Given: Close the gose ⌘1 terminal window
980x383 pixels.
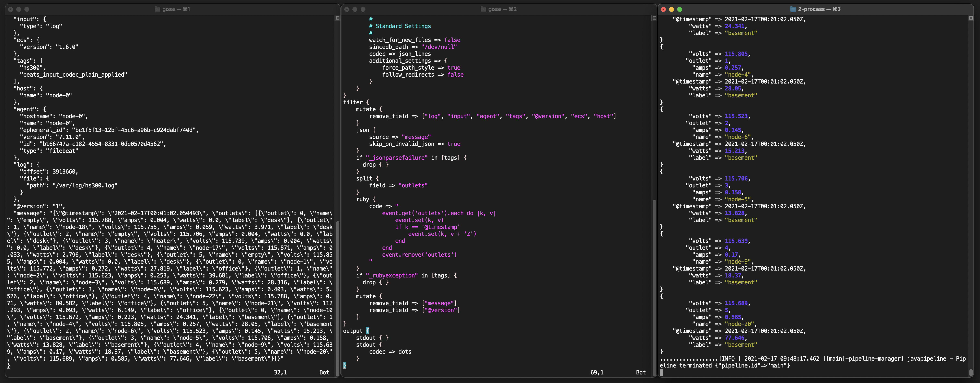Looking at the screenshot, I should tap(11, 9).
